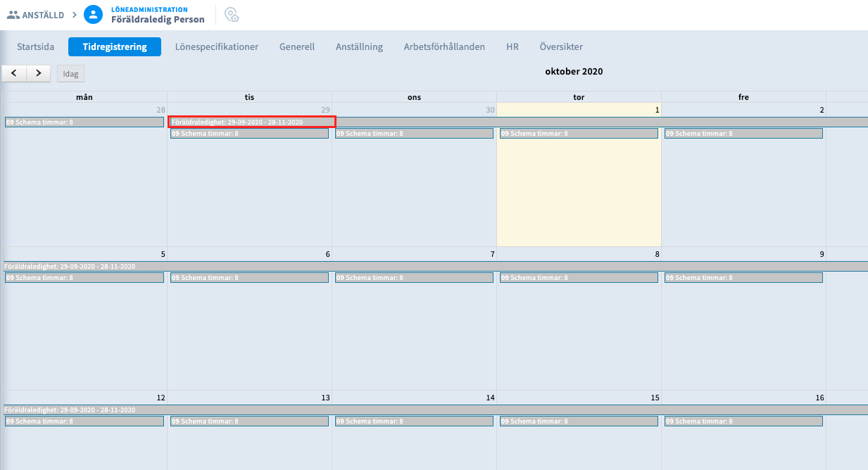This screenshot has height=470, width=868.
Task: Open Föräldraledighet bar in week of 5
Action: click(x=435, y=267)
